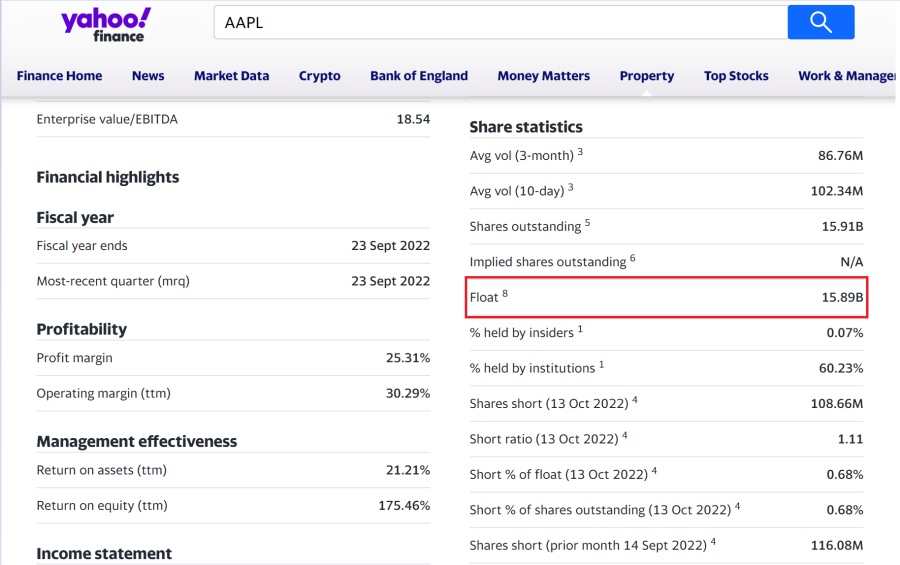900x565 pixels.
Task: Open the Finance Home menu item
Action: [59, 76]
